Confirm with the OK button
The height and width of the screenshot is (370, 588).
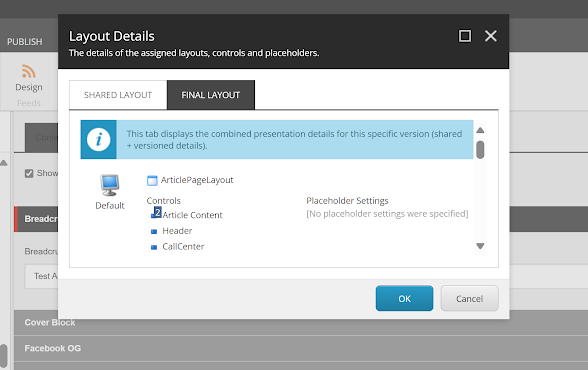[404, 298]
